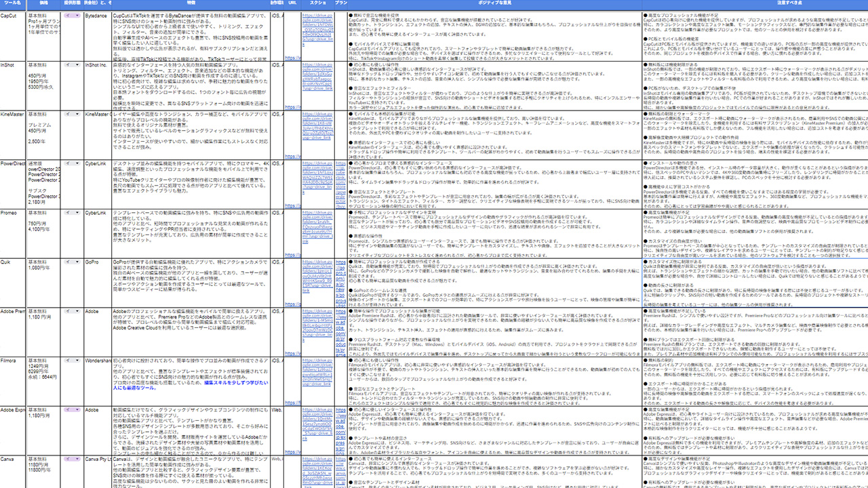Viewport: 868px width, 488px height.
Task: Select the InShot price cell with 450円/月
Action: click(x=43, y=85)
